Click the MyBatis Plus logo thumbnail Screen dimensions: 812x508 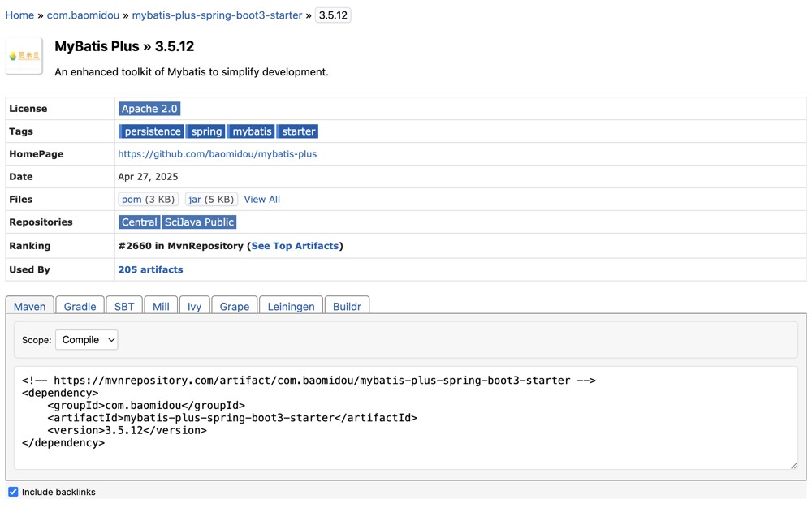pos(24,56)
